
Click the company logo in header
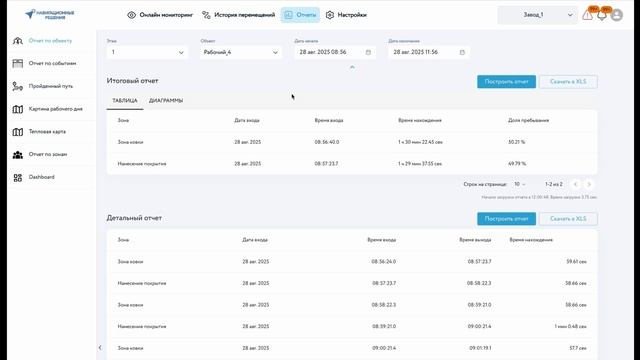tap(49, 14)
